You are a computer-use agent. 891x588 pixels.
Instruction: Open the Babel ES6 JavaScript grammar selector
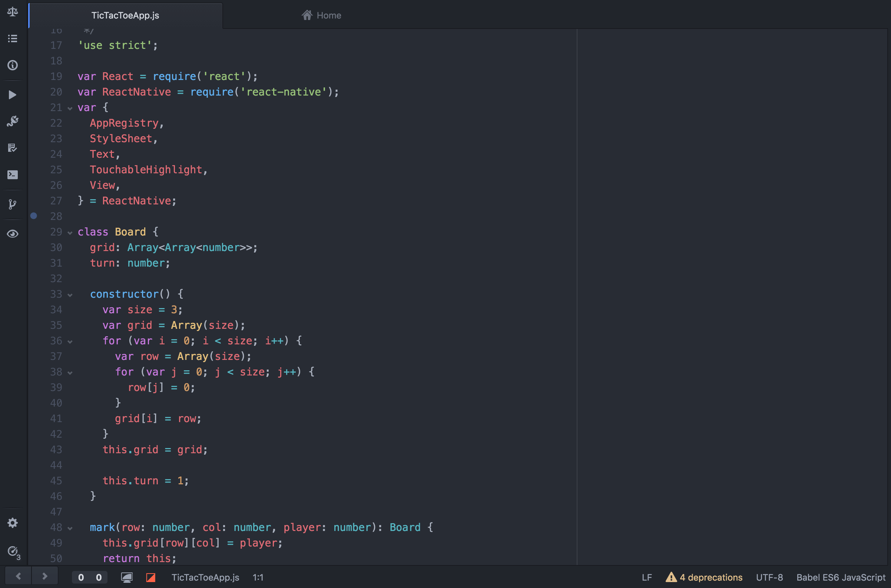pos(841,578)
